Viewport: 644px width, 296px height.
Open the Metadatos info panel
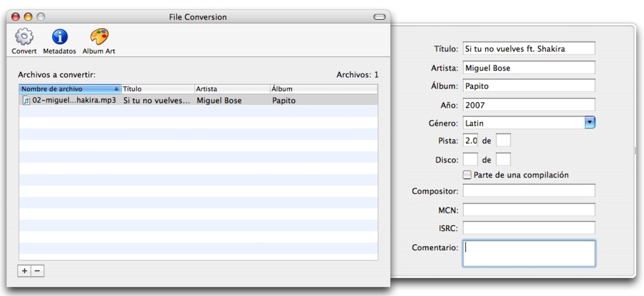click(x=60, y=37)
